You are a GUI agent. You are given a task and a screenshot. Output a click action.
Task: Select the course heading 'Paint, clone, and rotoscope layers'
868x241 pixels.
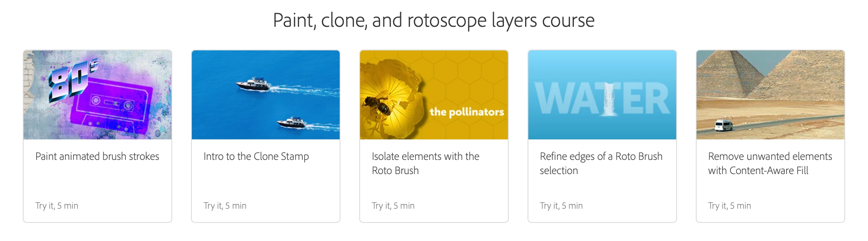(405, 20)
